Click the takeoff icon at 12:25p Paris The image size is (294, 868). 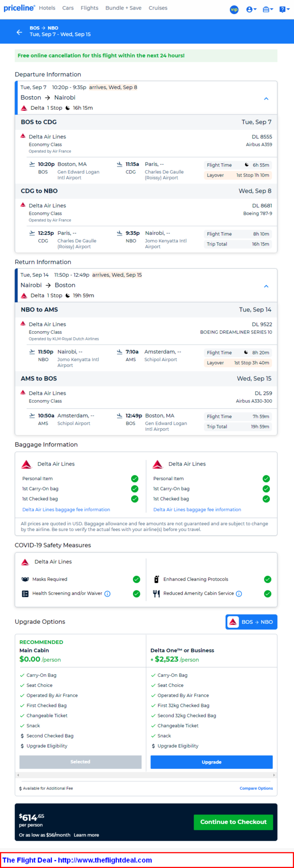coord(32,233)
